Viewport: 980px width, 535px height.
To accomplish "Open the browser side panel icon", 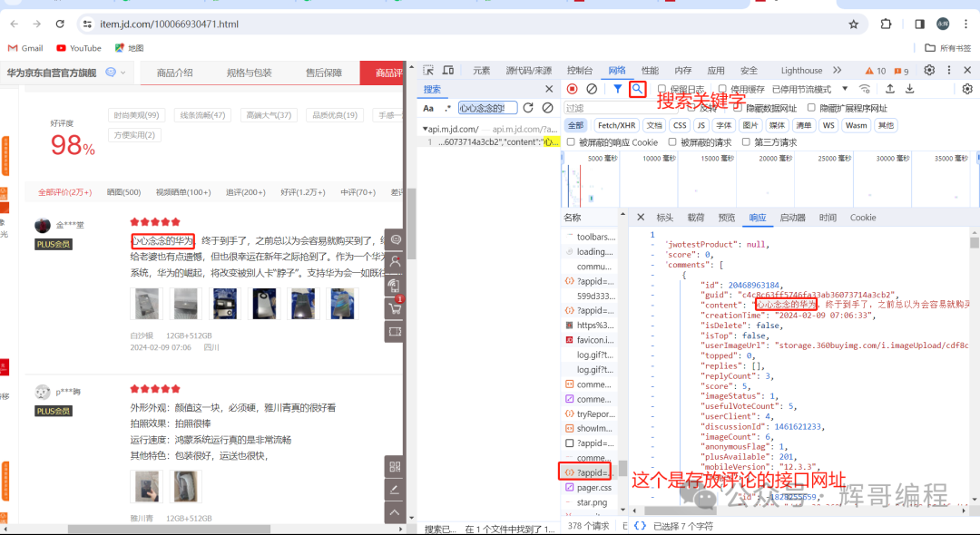I will 919,24.
